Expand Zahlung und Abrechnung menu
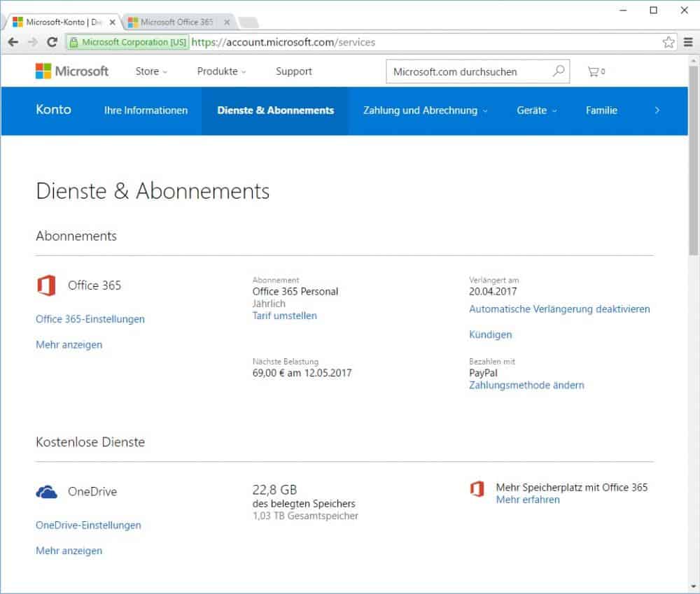700x594 pixels. (x=425, y=111)
